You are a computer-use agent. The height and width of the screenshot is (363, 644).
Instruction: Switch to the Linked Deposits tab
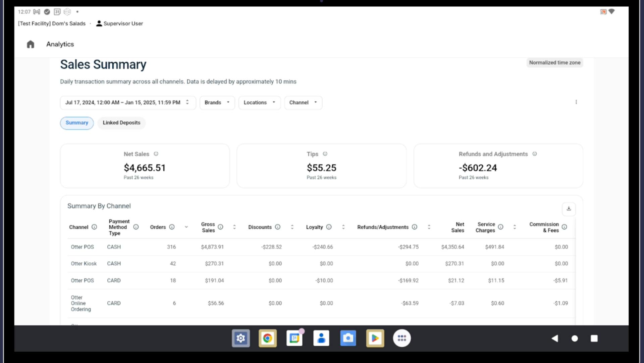[121, 123]
